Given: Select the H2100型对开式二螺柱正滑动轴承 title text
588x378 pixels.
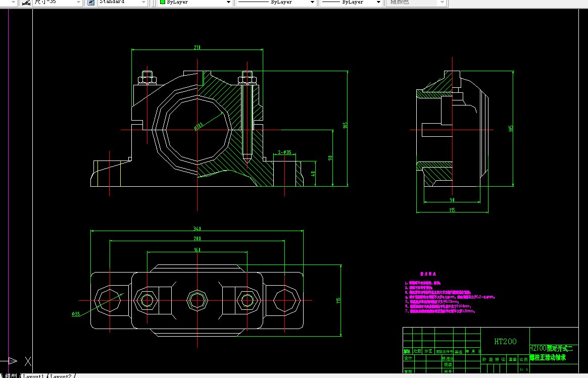Looking at the screenshot, I should tap(551, 353).
